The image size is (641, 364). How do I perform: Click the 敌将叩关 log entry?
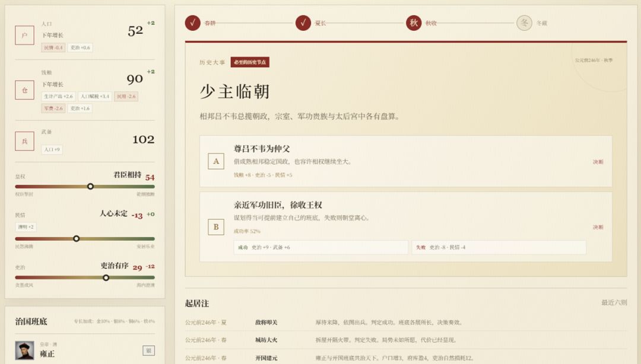[405, 323]
